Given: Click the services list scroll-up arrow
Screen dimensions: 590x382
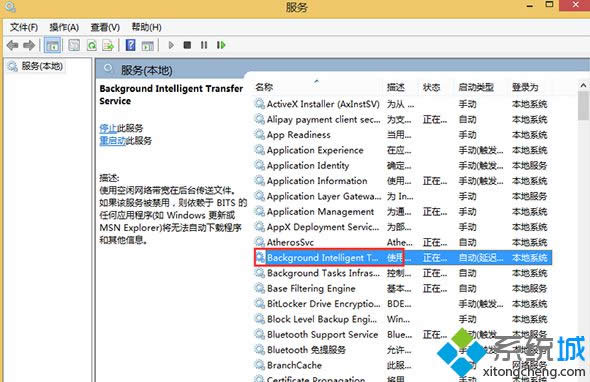Looking at the screenshot, I should tap(583, 86).
